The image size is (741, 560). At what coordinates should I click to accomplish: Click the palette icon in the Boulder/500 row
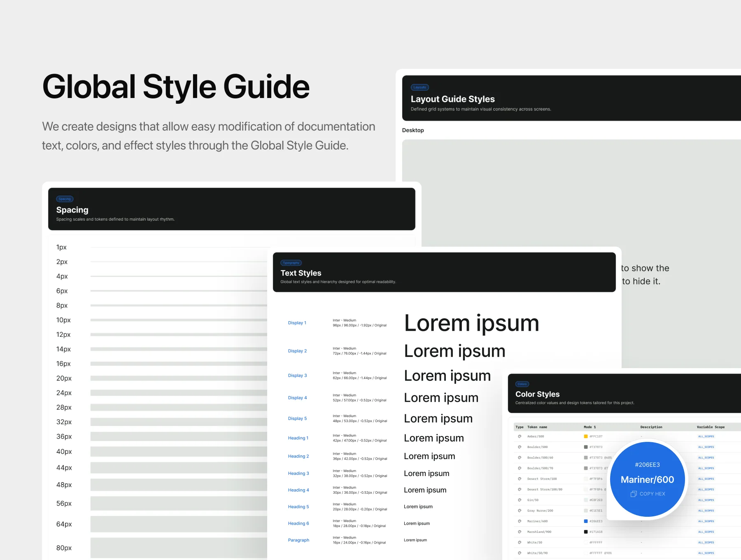(x=520, y=447)
